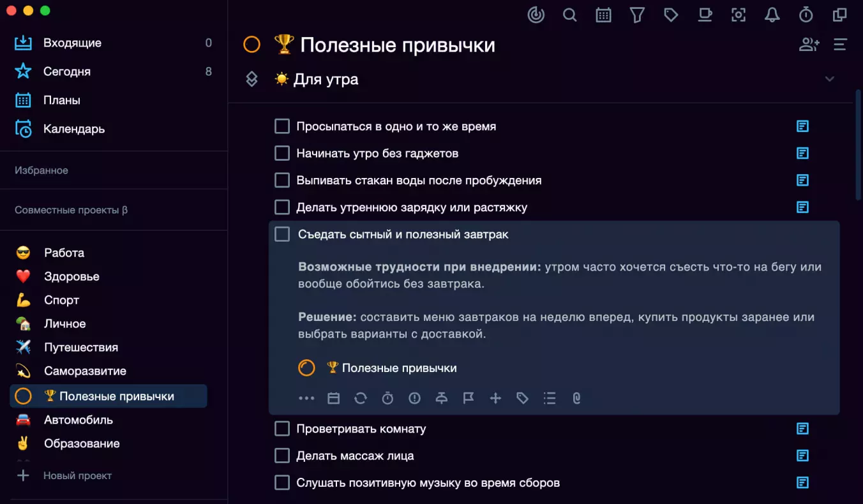Open the tags icon in top toolbar

pos(671,15)
